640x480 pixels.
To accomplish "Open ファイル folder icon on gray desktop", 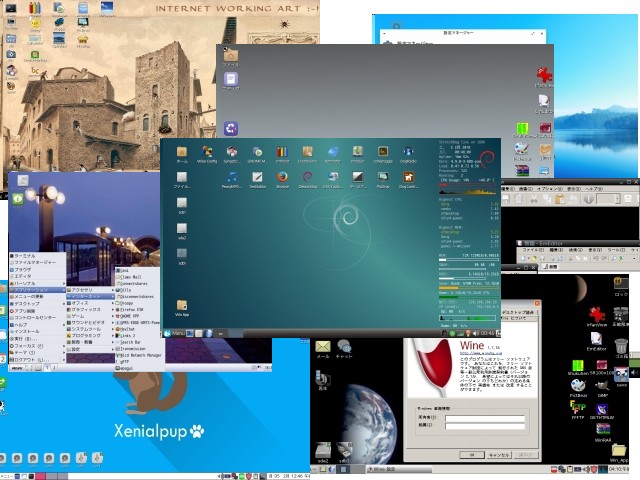I will coord(231,55).
